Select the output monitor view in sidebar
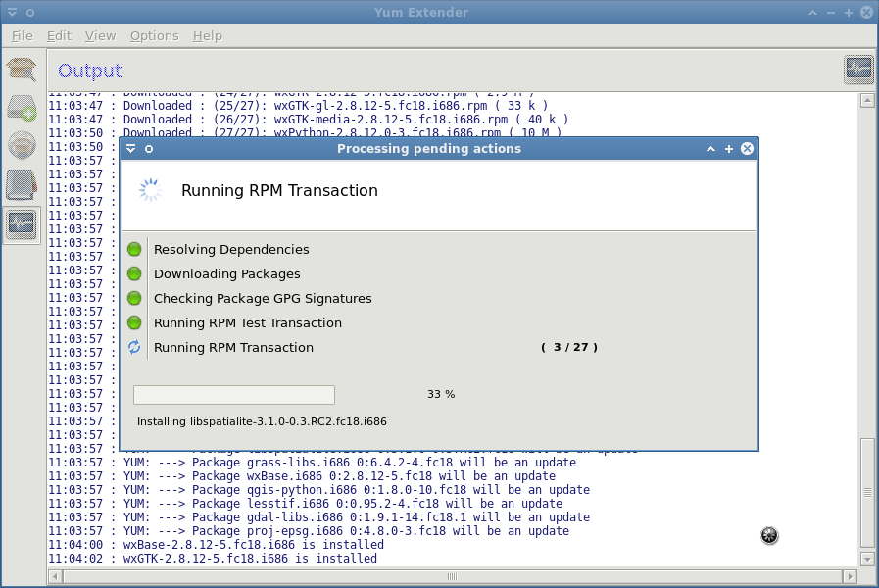Screen dimensions: 879x588 coord(22,224)
